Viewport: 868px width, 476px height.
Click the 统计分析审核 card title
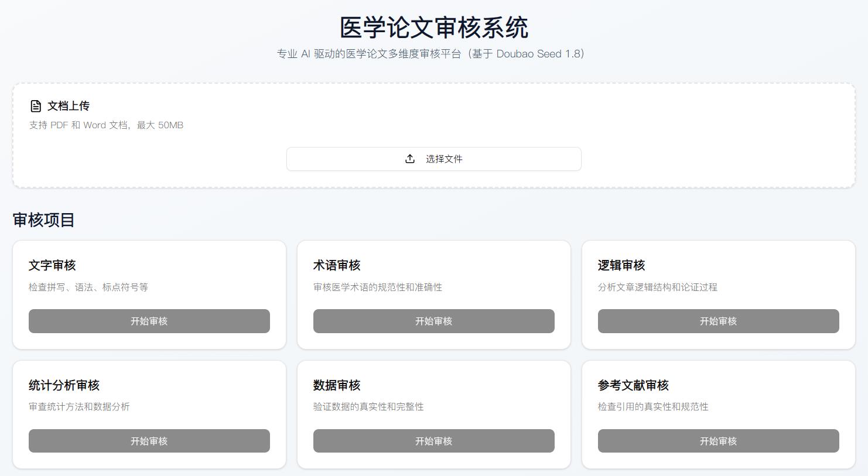pyautogui.click(x=64, y=385)
